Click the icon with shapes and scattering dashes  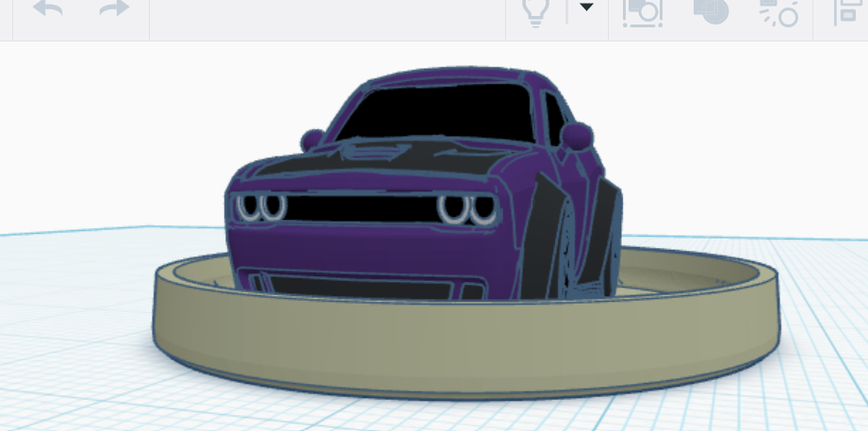[778, 12]
